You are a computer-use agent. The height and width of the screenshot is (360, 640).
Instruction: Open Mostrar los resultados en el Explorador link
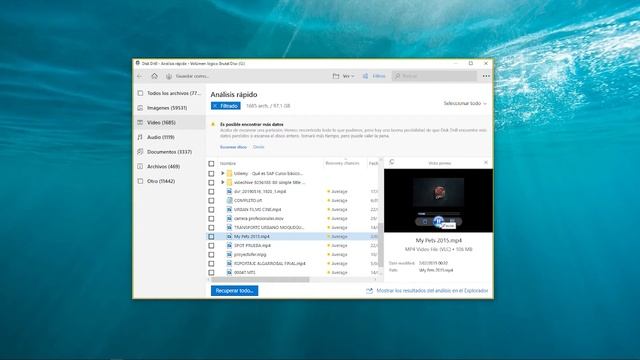[x=432, y=291]
